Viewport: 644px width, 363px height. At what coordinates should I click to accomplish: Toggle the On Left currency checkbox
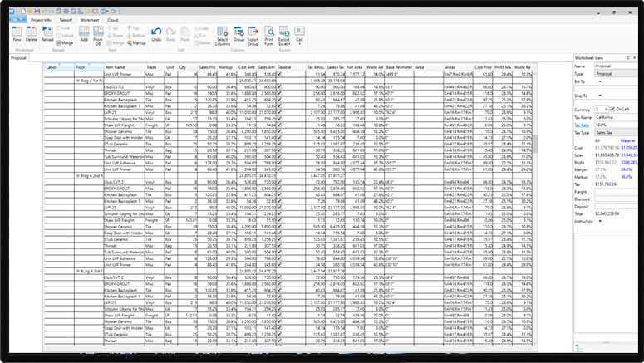tap(612, 109)
